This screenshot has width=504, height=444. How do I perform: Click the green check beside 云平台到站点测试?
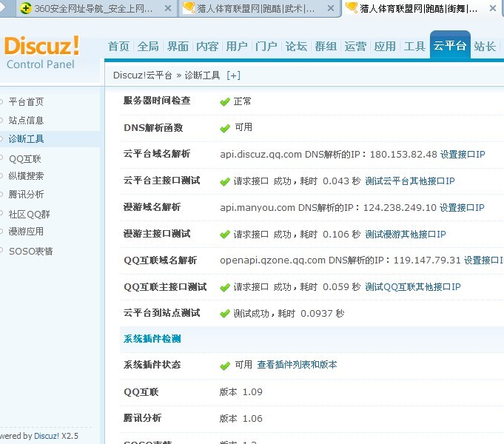pyautogui.click(x=225, y=314)
